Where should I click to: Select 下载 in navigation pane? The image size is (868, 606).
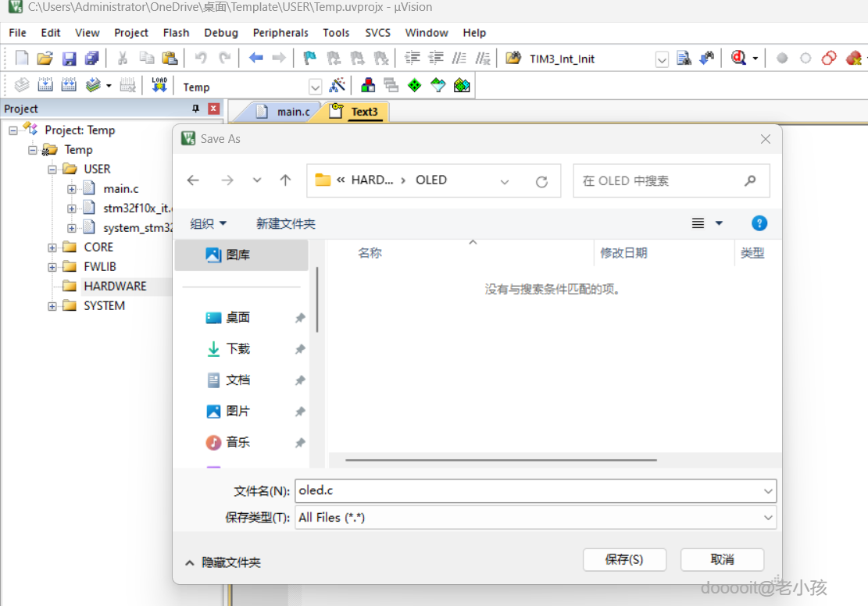click(238, 348)
